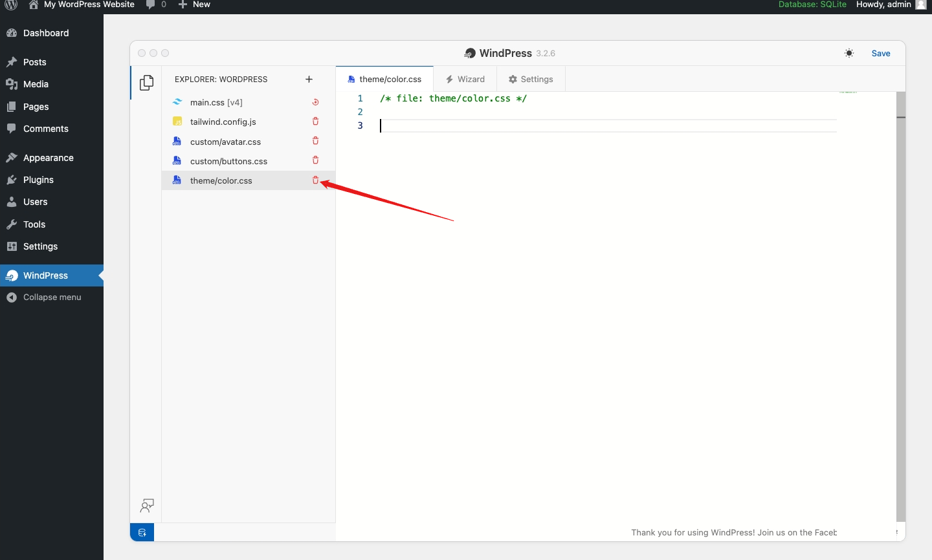
Task: Select tailwind.config.js in the explorer
Action: click(x=223, y=122)
